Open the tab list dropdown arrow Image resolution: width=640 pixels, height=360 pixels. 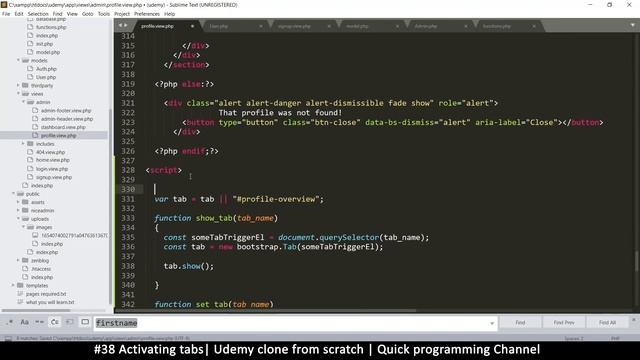(x=633, y=25)
